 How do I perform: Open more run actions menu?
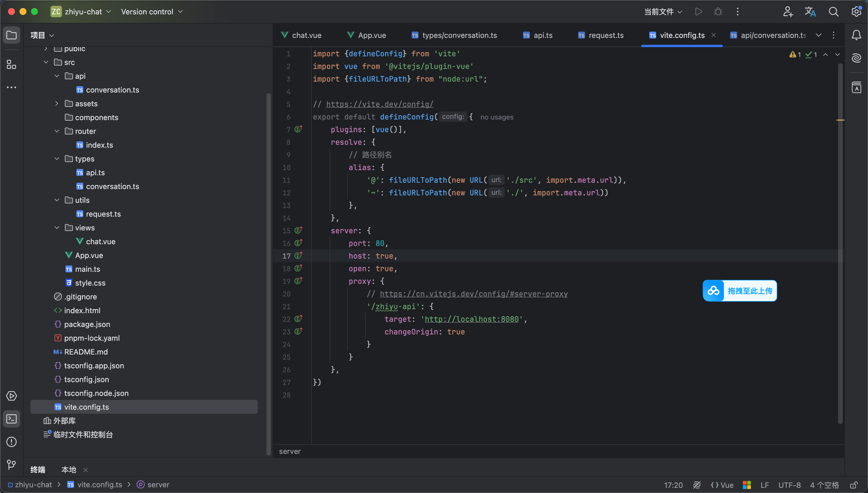[737, 12]
